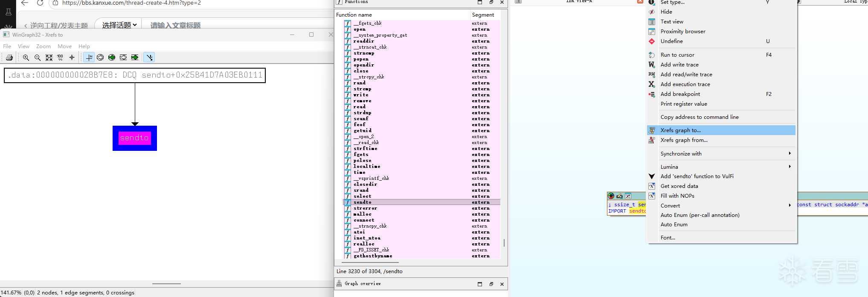
Task: Toggle the edge layout arrow button
Action: click(x=149, y=58)
